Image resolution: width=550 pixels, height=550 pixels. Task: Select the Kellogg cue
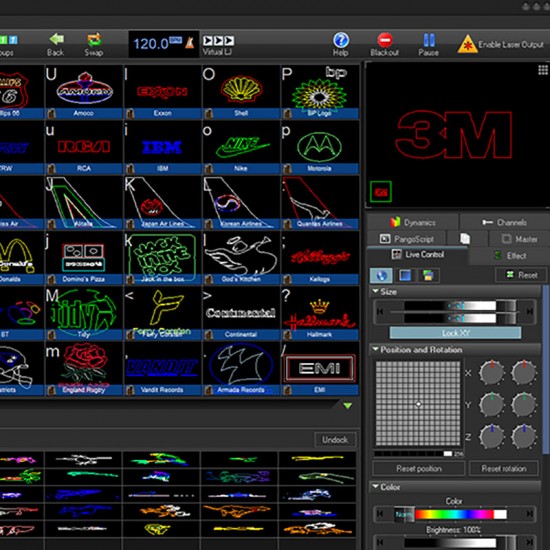pos(320,258)
